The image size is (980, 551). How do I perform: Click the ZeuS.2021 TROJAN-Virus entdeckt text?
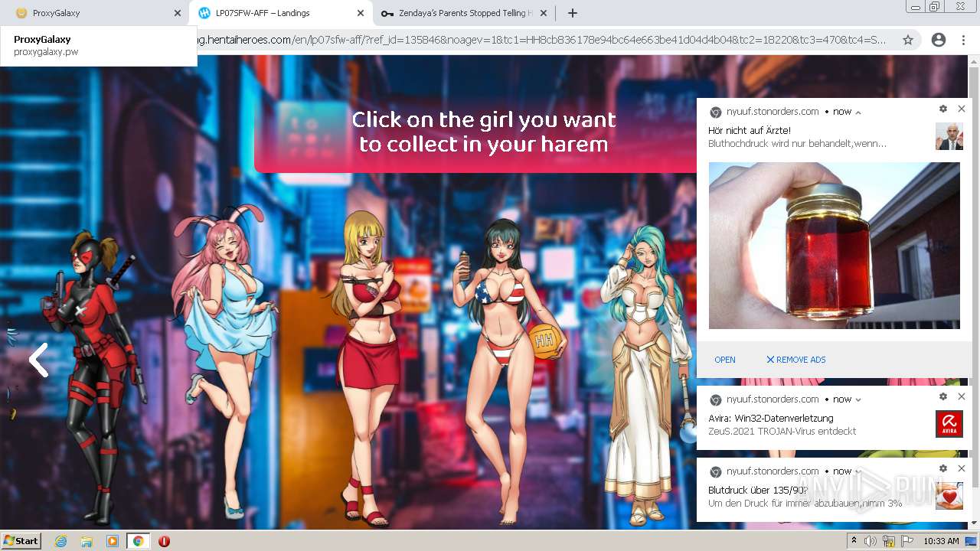(782, 432)
